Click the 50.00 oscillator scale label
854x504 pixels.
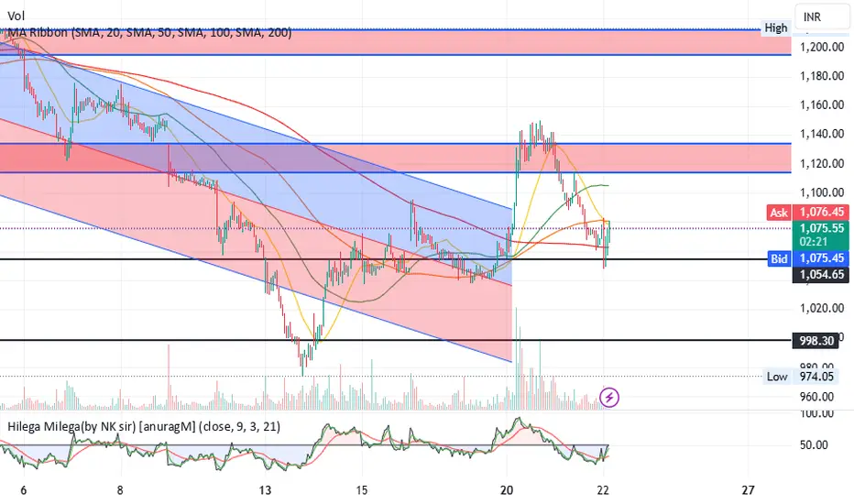click(814, 445)
